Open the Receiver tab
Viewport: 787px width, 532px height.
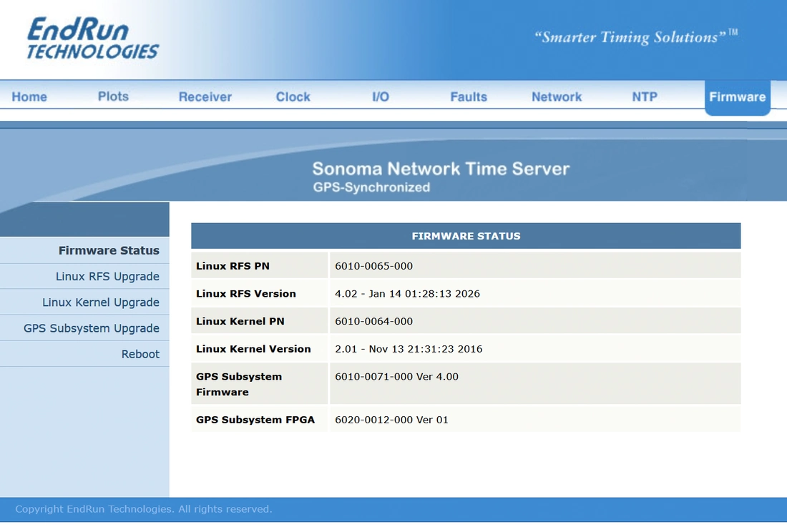pos(205,97)
